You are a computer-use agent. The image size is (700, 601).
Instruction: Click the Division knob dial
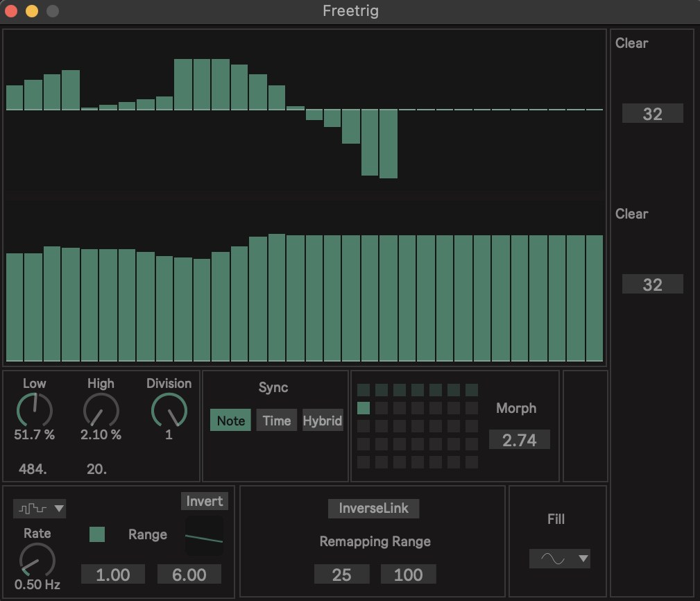pos(169,410)
